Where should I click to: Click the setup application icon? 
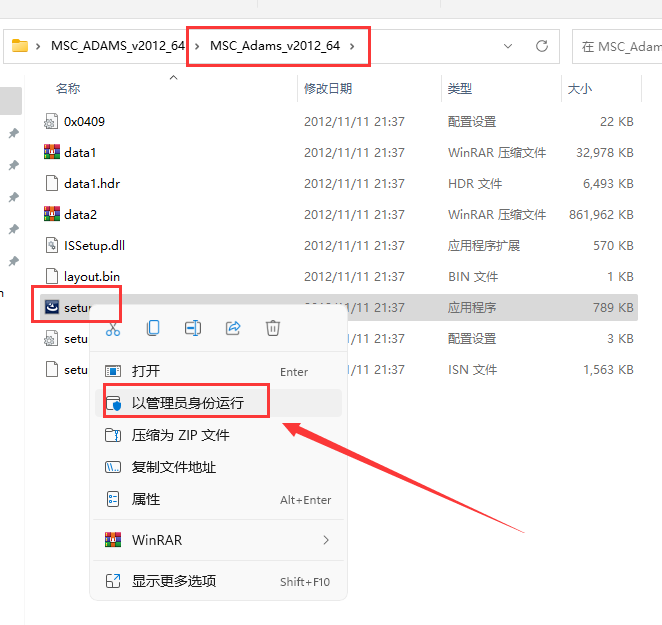coord(52,307)
